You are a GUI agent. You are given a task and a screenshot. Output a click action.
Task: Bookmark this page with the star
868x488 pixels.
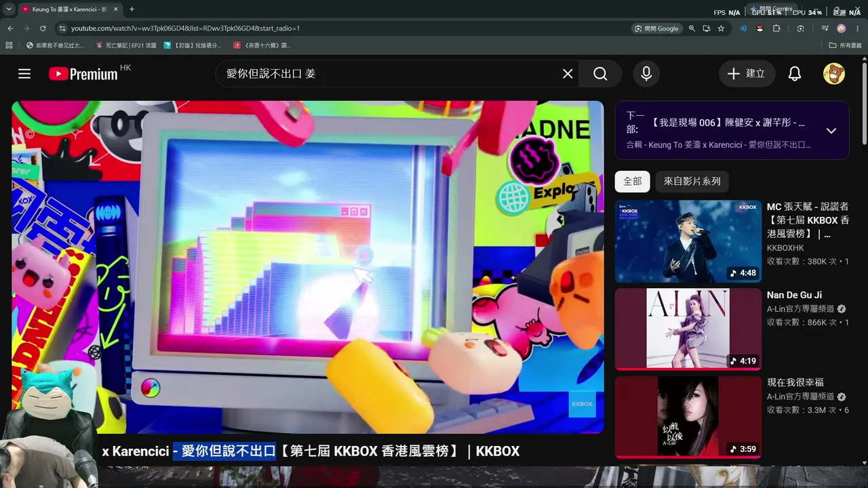pyautogui.click(x=721, y=28)
